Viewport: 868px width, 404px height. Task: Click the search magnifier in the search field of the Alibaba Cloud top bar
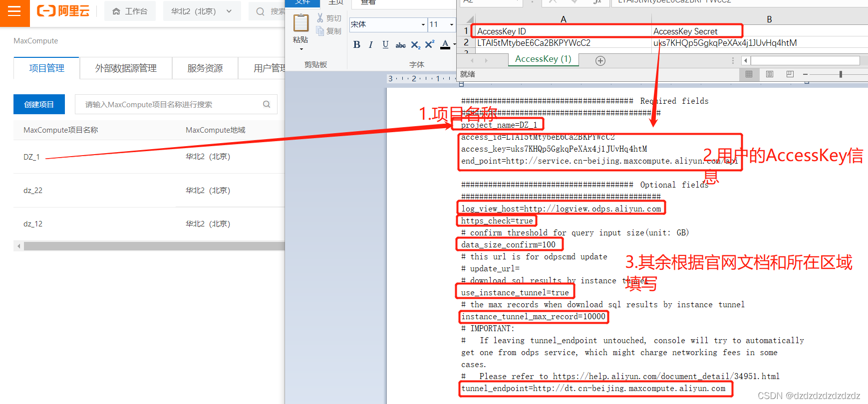pyautogui.click(x=260, y=11)
